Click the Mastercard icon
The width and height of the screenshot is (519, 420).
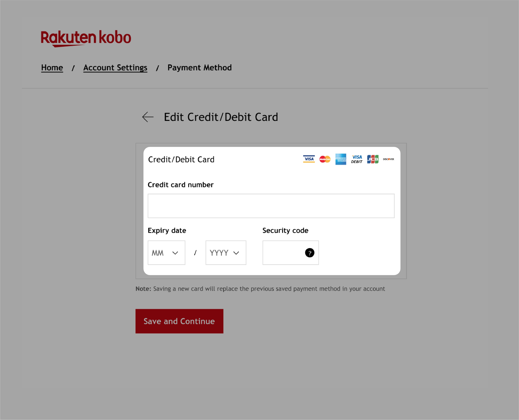pos(324,159)
